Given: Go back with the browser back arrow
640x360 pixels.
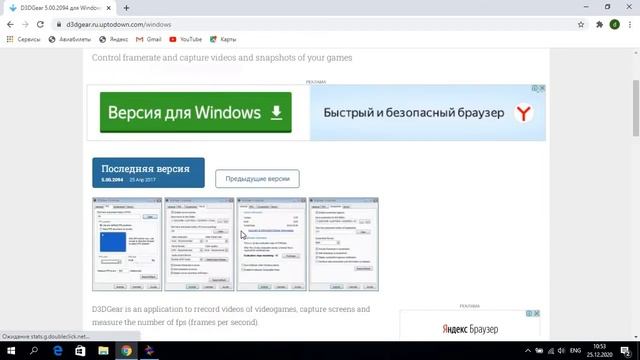Looking at the screenshot, I should coord(10,24).
